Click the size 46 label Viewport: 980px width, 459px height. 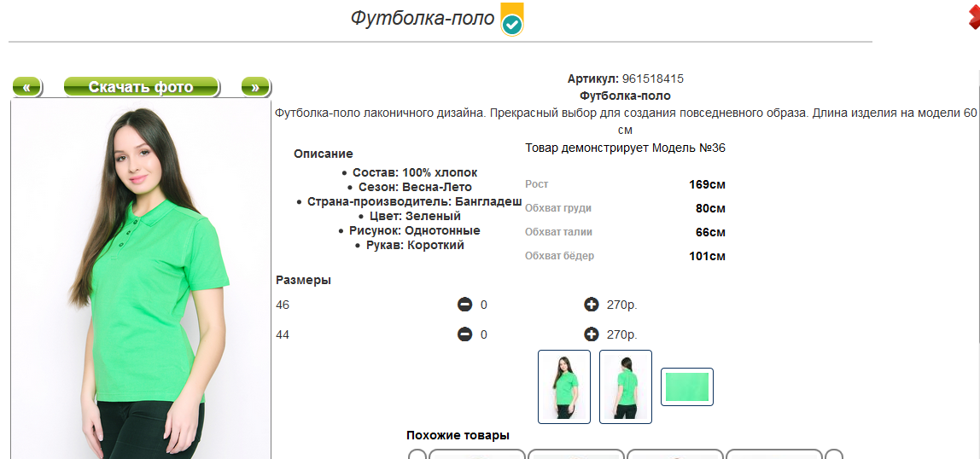click(x=283, y=305)
